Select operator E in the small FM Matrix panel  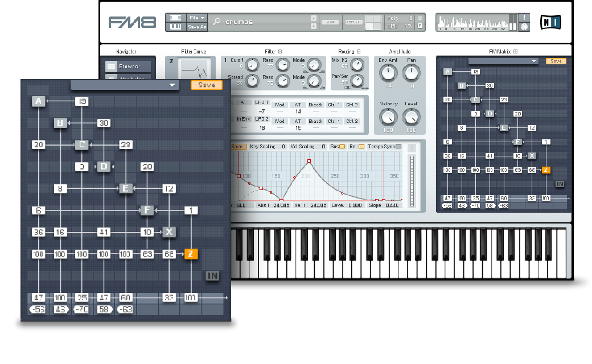coord(504,127)
